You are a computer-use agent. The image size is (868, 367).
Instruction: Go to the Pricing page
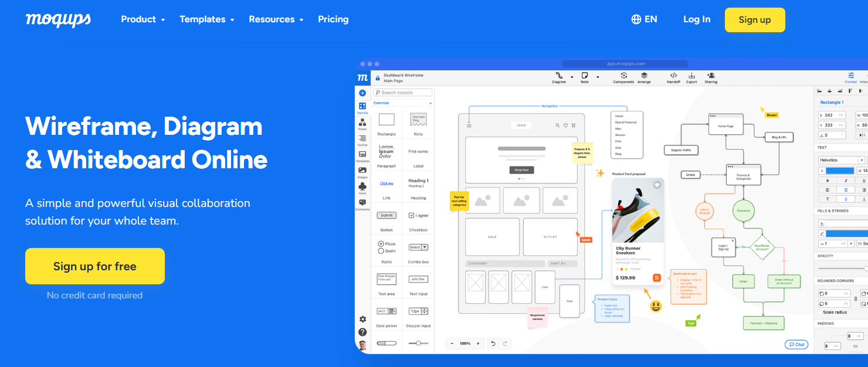[x=333, y=19]
